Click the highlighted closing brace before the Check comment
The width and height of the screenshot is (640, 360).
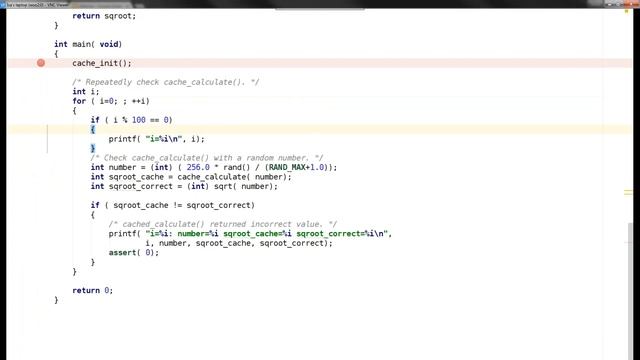pyautogui.click(x=93, y=148)
